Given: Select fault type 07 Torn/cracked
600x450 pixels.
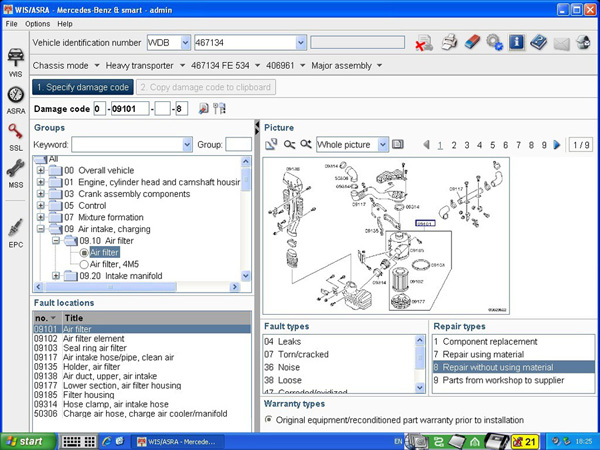Looking at the screenshot, I should coord(338,354).
